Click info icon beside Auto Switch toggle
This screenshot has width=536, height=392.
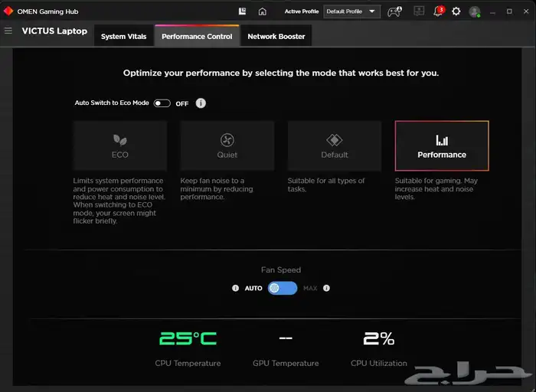201,103
